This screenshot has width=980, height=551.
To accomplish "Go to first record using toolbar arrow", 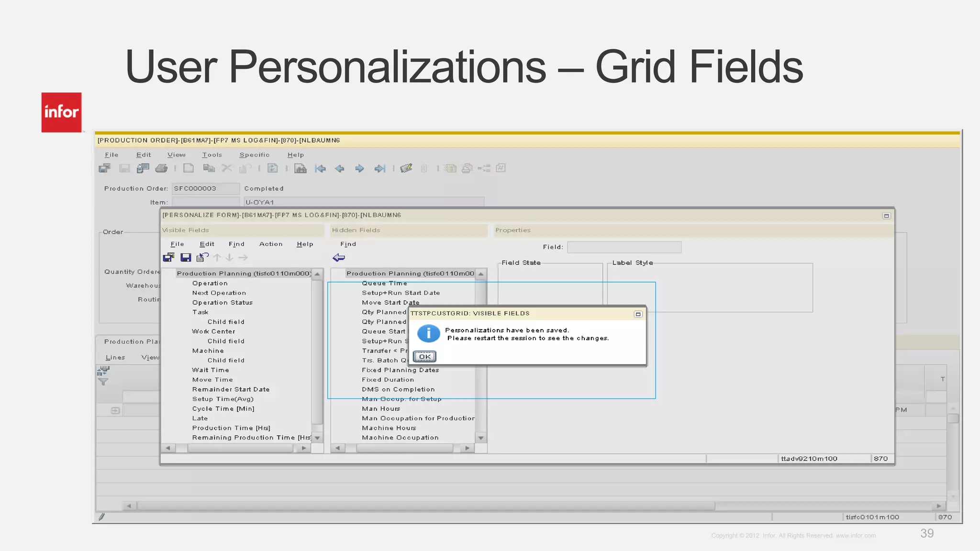I will point(320,168).
